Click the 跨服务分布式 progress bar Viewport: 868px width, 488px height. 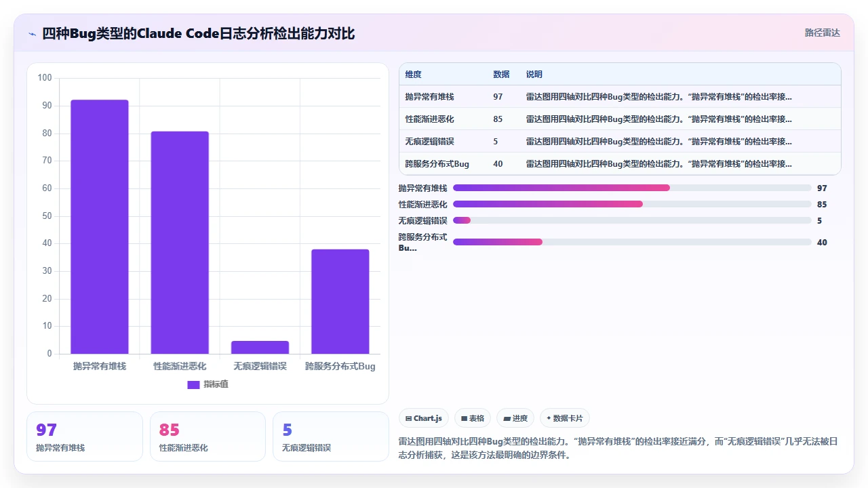pyautogui.click(x=632, y=242)
